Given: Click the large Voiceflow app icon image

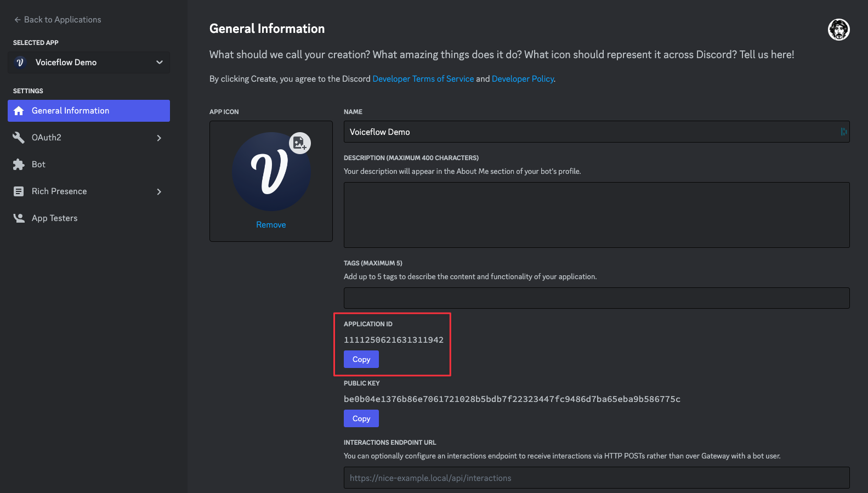Looking at the screenshot, I should 271,172.
